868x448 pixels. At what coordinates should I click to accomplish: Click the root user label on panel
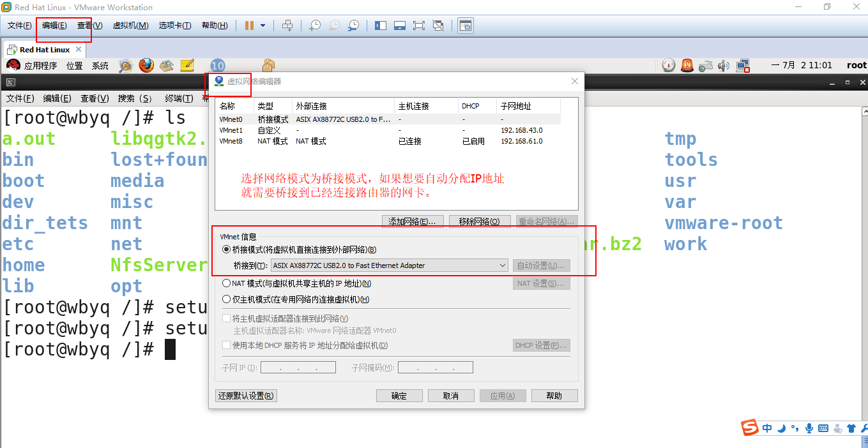(857, 65)
